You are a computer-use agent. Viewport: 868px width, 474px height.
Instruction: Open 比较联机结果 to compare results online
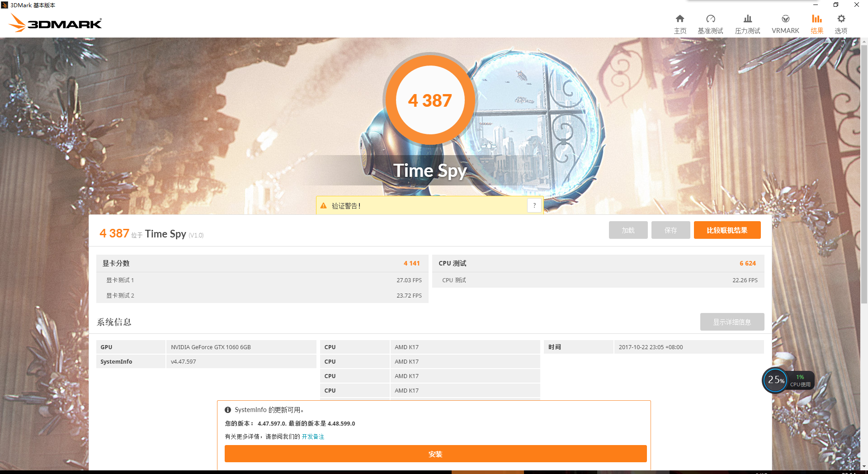pos(727,230)
